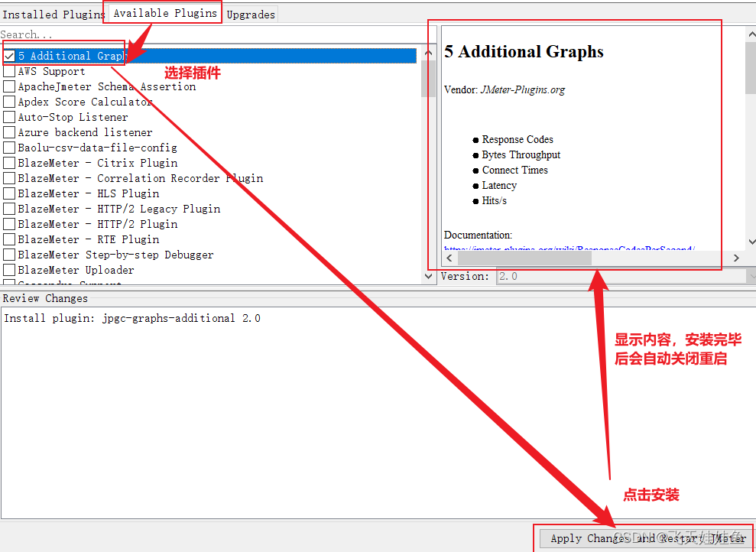756x552 pixels.
Task: Click description pane horizontal scrollbar thumb
Action: point(524,258)
